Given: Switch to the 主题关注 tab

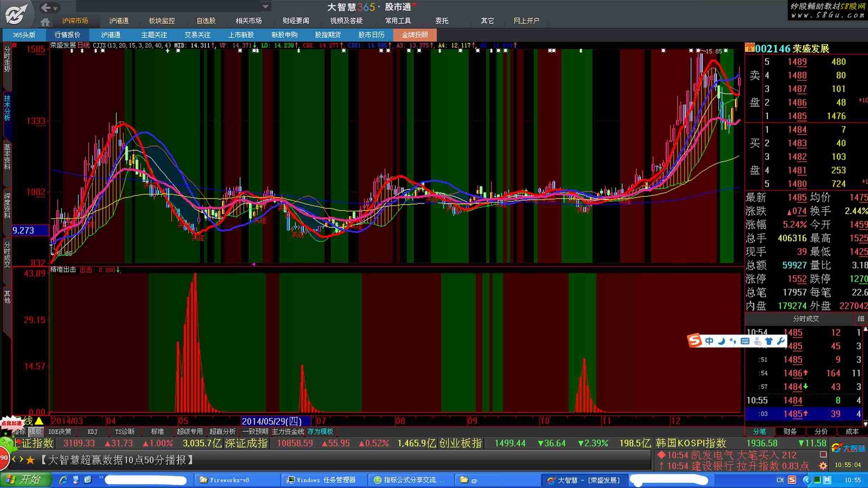Looking at the screenshot, I should tap(154, 35).
